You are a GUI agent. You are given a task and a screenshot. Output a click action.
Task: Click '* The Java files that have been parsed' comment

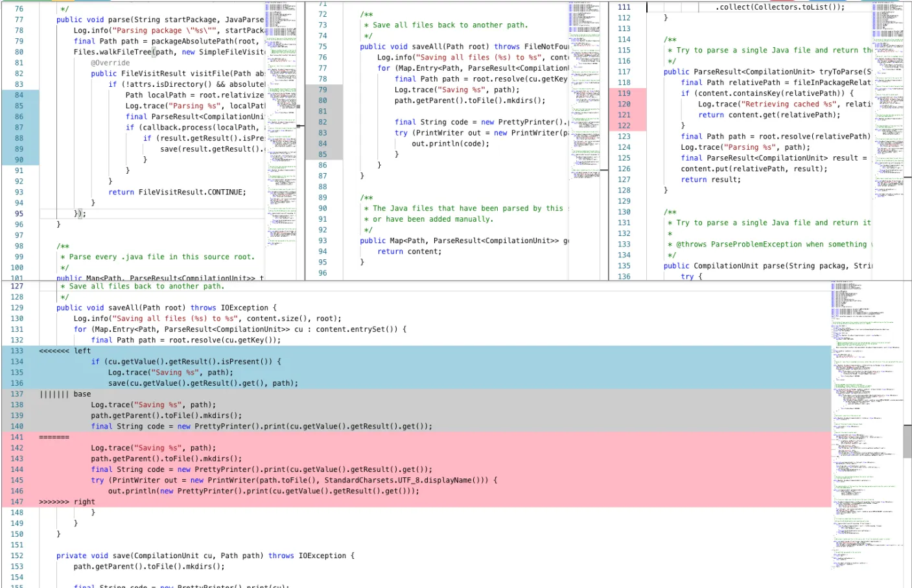click(465, 209)
